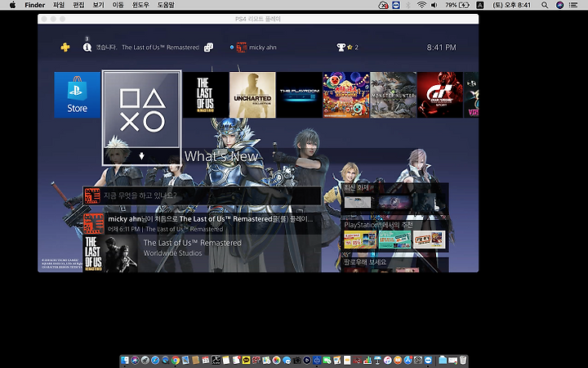The height and width of the screenshot is (368, 588).
Task: Click the '지금 무엇을 하고 있나요?' status field
Action: coord(202,195)
